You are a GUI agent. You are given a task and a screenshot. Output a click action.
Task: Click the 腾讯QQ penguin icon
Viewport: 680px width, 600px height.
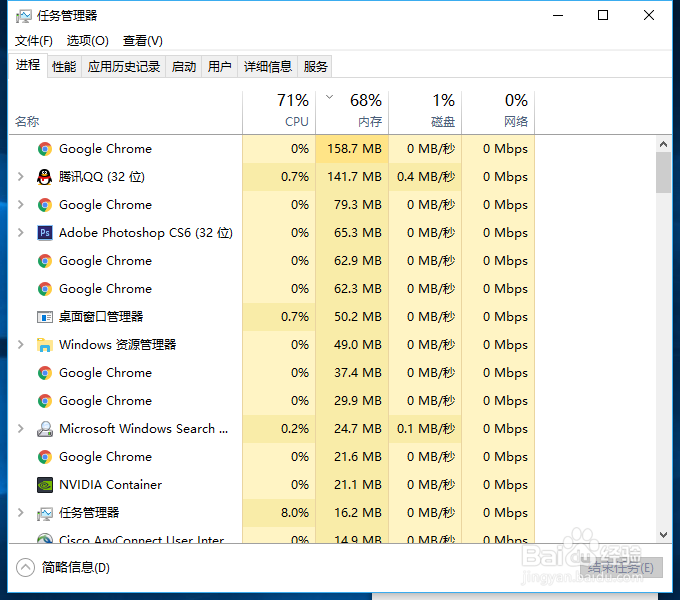point(44,177)
